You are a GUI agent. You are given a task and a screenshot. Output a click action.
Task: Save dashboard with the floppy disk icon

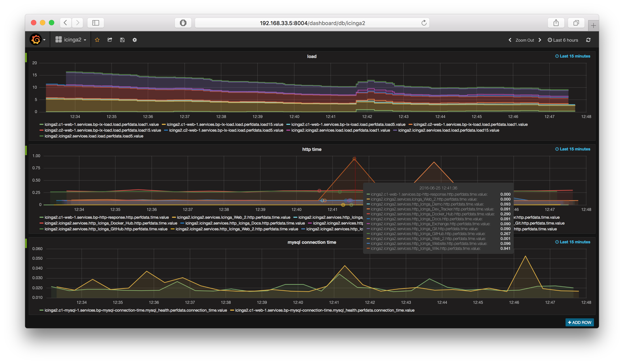tap(122, 40)
